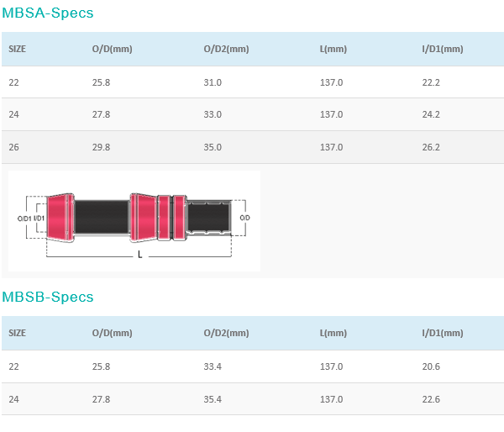Click the 22.2 I/D1 value cell
Screen dimensions: 504x432
pos(431,82)
